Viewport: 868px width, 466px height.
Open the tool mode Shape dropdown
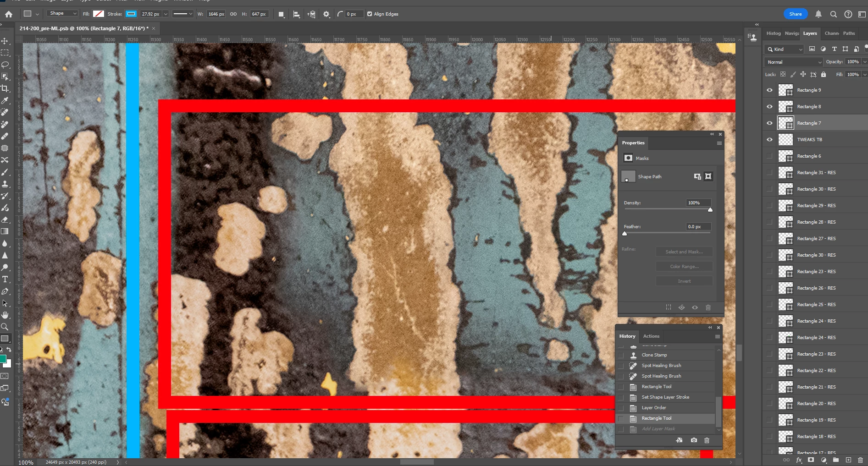[x=62, y=14]
